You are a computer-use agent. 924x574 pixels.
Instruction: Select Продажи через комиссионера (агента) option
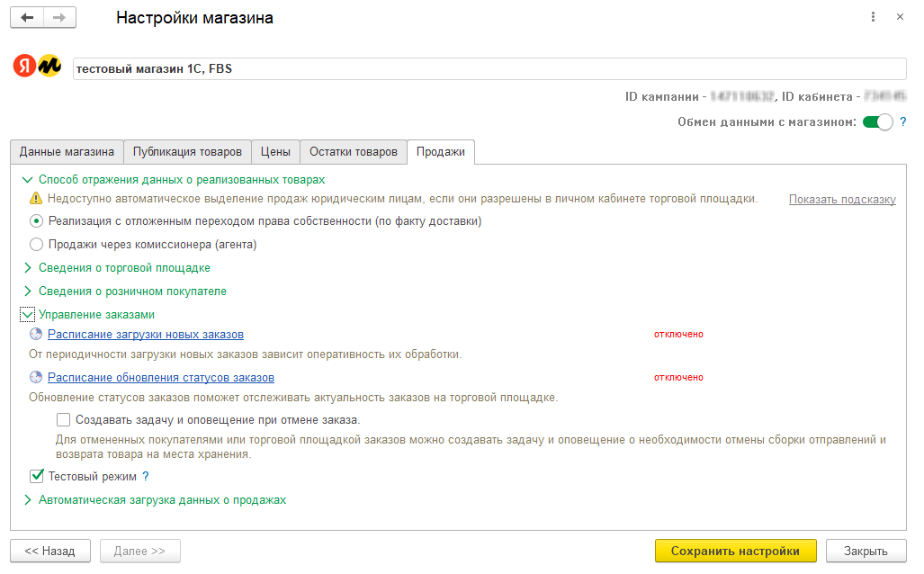pos(37,244)
